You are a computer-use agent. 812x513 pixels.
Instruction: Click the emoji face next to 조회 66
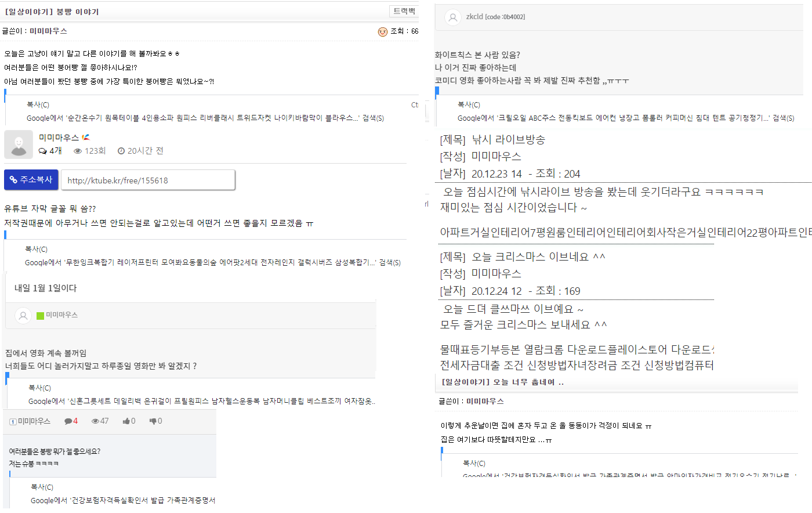(382, 32)
